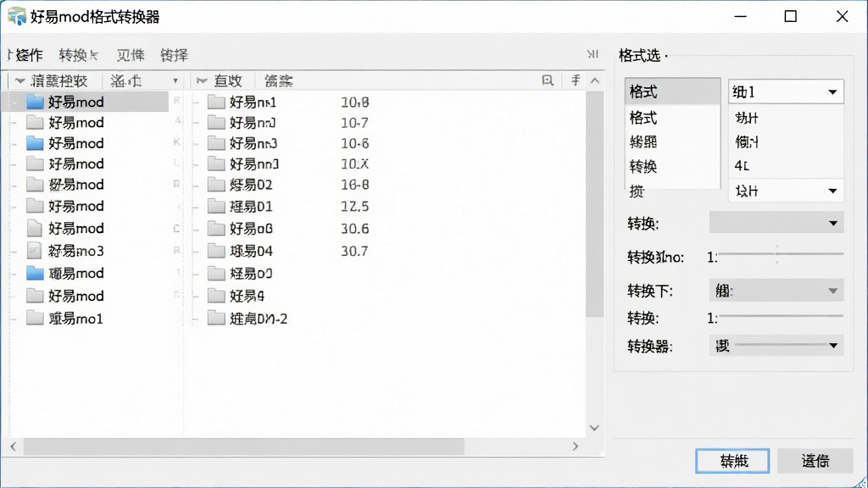Select the 4L option in the format list

pos(742,165)
